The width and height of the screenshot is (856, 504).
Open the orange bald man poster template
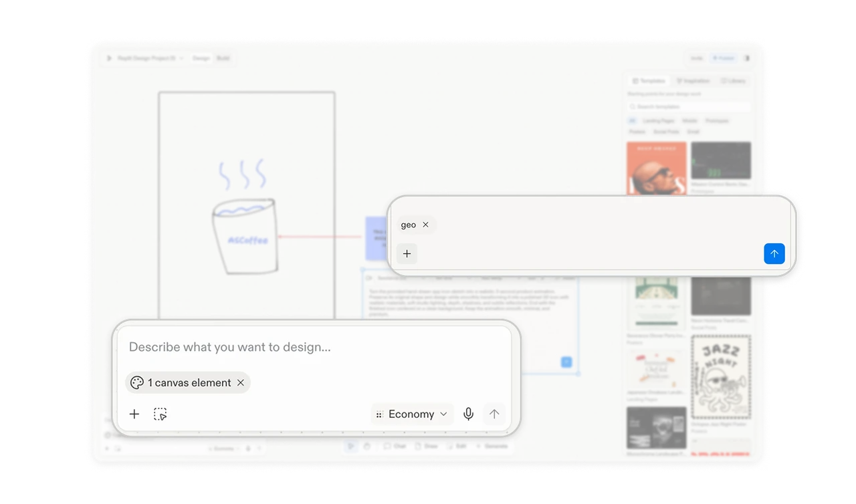[657, 168]
